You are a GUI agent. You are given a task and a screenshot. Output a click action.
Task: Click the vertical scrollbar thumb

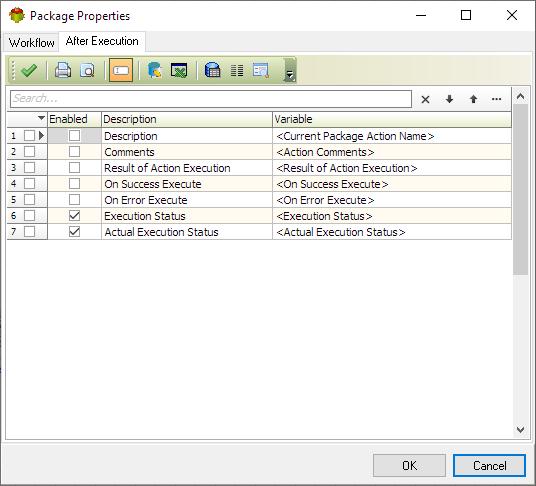(520, 189)
